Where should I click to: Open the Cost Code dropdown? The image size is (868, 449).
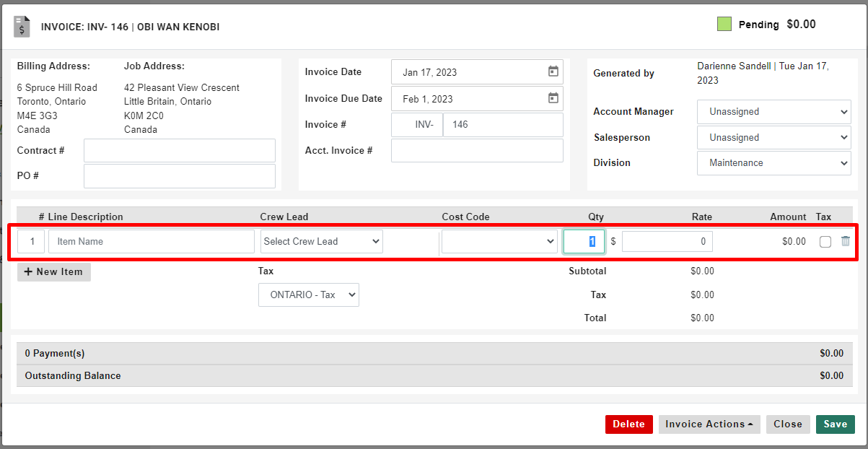[x=499, y=241]
